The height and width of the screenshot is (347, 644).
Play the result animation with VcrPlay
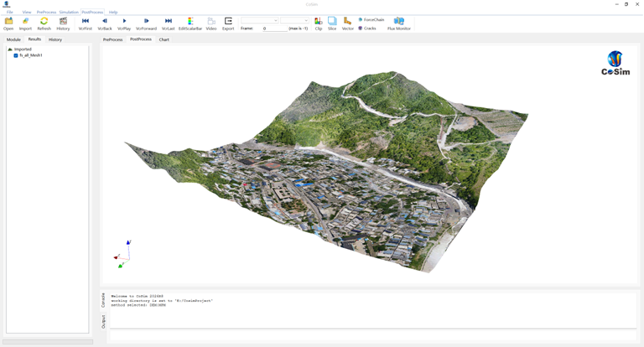[x=124, y=21]
